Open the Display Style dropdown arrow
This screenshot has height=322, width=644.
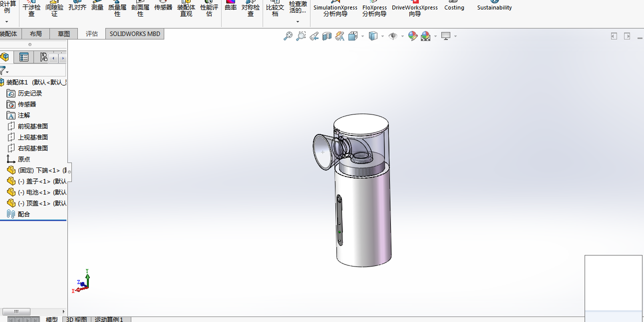pos(382,36)
